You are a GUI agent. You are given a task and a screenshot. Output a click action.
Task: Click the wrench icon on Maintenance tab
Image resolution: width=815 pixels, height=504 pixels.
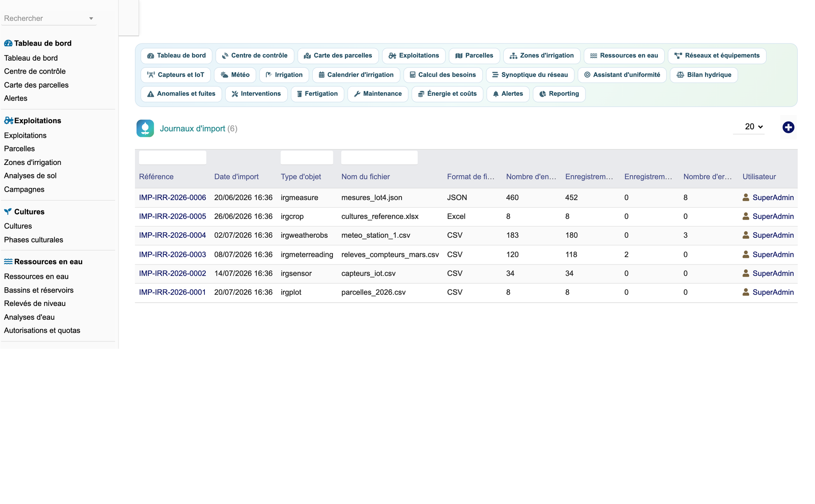[x=357, y=94]
